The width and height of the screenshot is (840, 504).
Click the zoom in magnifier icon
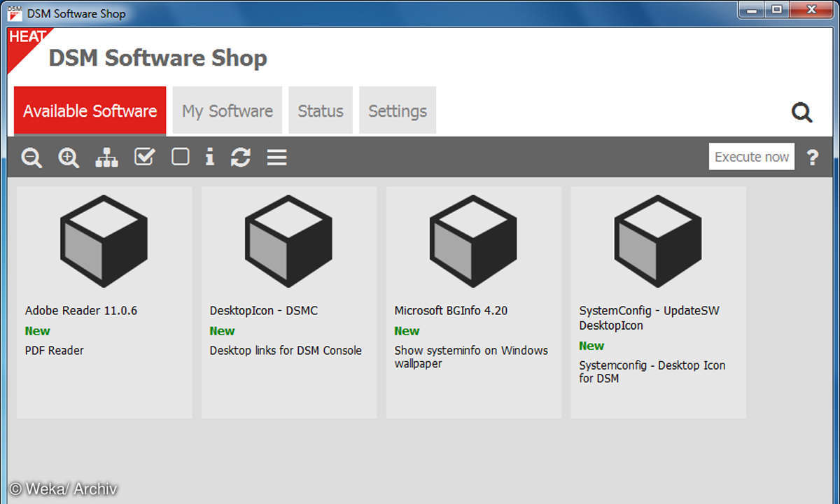tap(69, 157)
